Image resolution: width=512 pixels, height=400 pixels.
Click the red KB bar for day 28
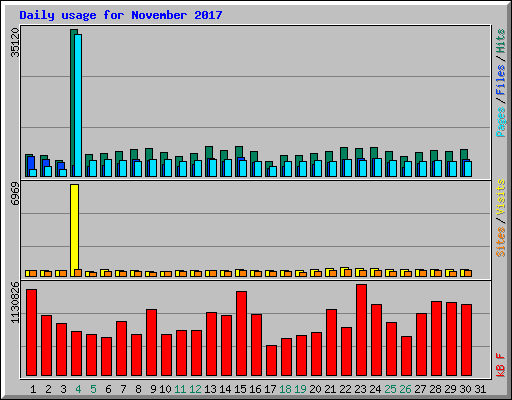[x=436, y=339]
